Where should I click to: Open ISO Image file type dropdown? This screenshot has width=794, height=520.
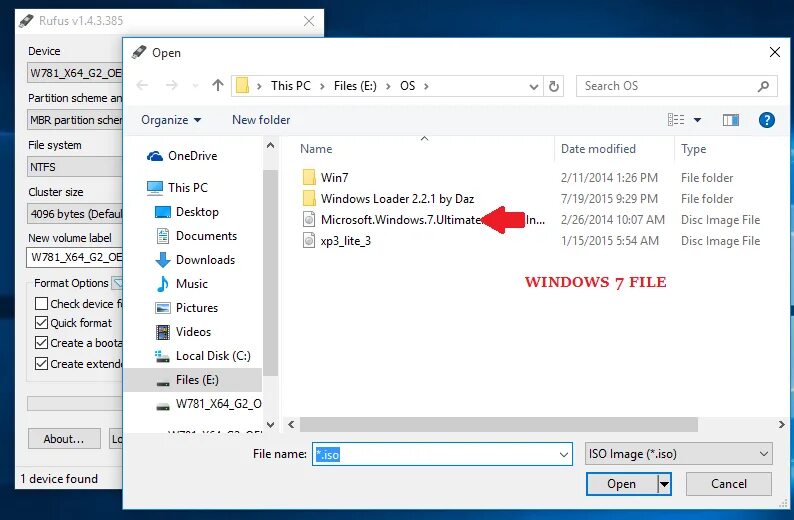(679, 454)
